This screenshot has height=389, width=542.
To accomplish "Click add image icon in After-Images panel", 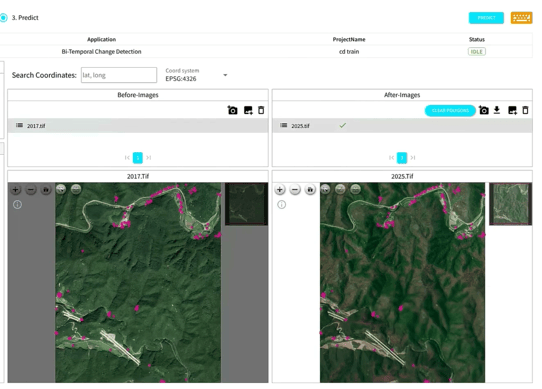I will point(512,110).
